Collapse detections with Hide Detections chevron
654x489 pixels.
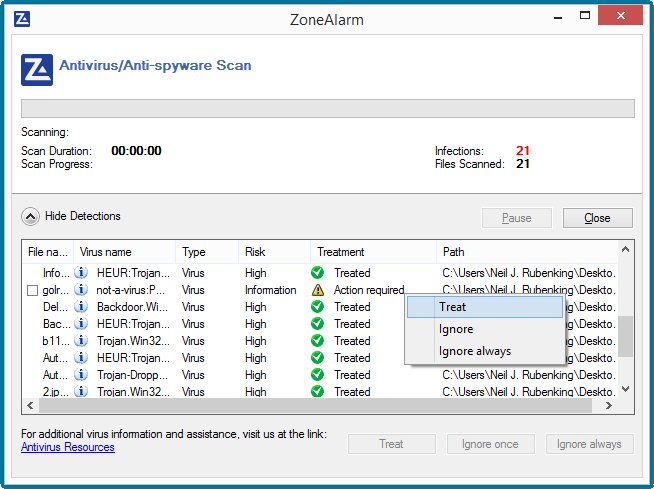point(30,217)
